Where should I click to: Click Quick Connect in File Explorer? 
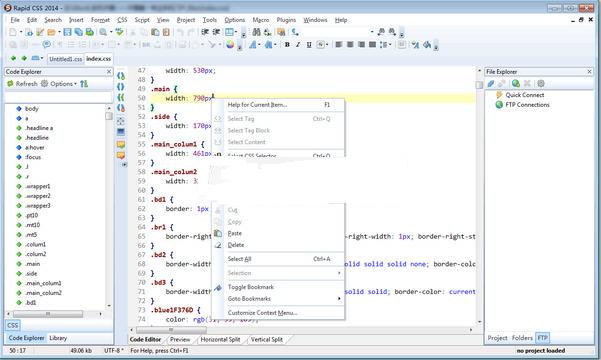pyautogui.click(x=524, y=95)
